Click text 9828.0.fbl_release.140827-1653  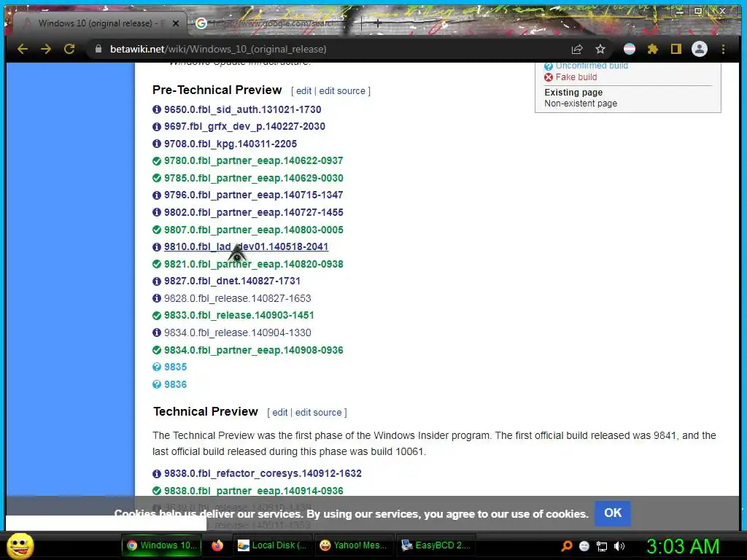(237, 298)
